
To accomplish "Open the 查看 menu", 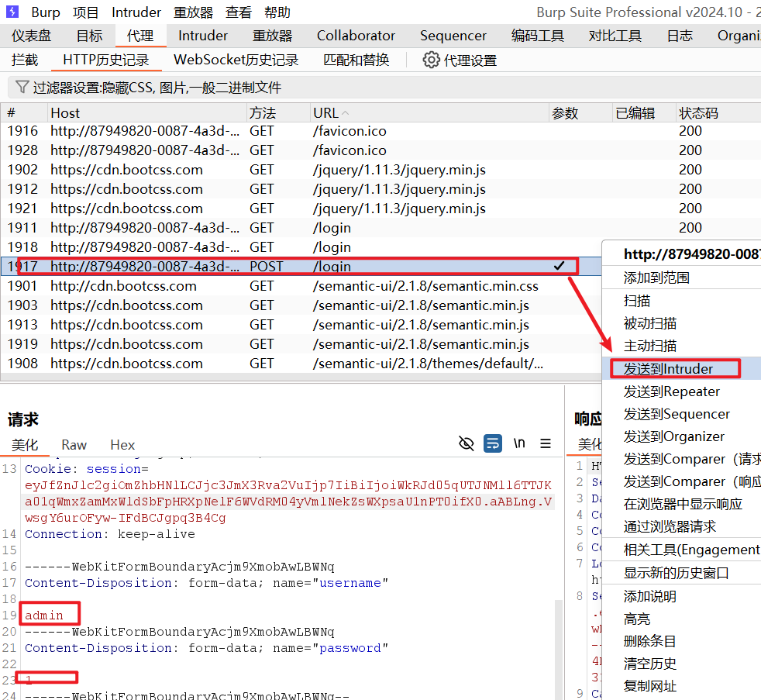I will coord(239,12).
